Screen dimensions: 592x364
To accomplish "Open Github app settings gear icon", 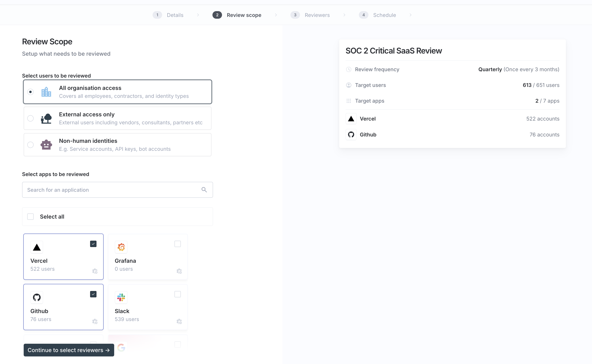I will tap(95, 321).
